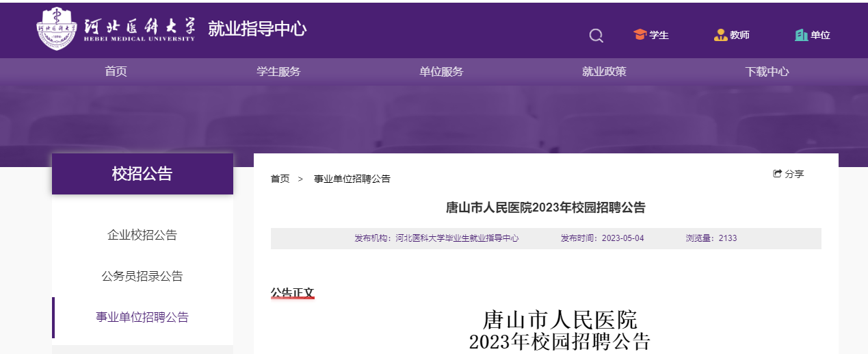Click the round Hebei Medical University emblem
Viewport: 868px width, 354px height.
(x=56, y=29)
